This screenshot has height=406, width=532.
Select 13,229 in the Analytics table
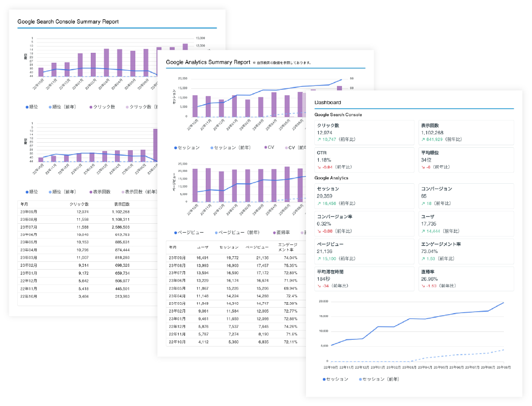pyautogui.click(x=202, y=281)
